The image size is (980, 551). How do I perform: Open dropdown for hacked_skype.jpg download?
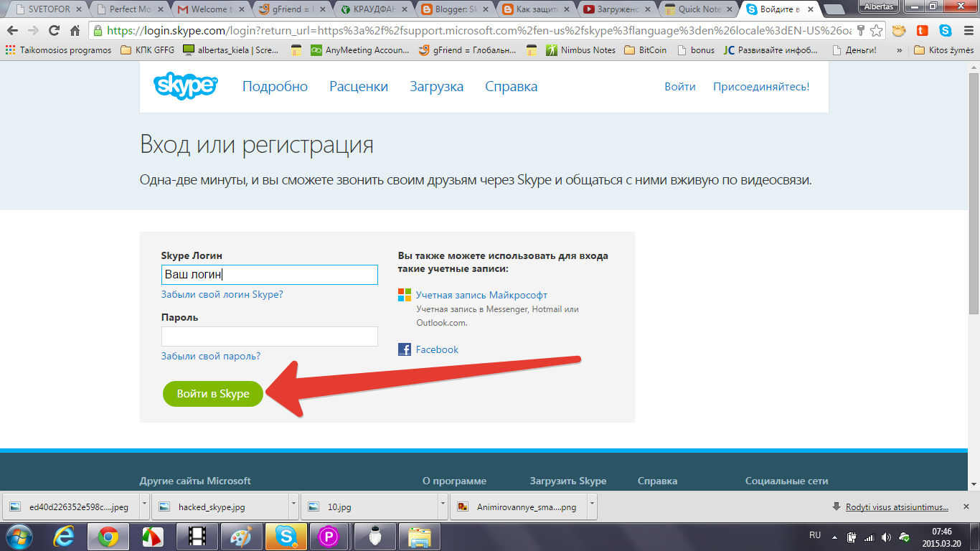coord(293,507)
